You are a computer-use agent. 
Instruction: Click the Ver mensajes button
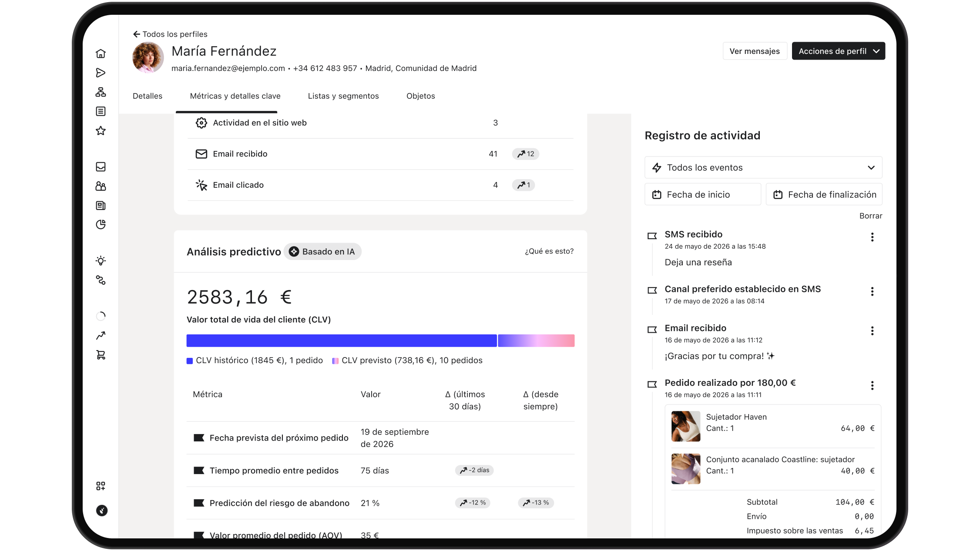click(x=755, y=51)
